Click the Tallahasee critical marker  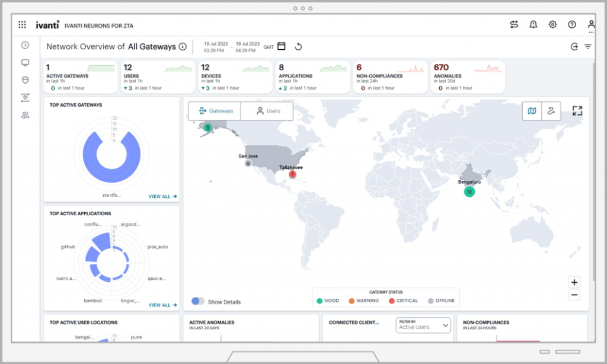click(292, 174)
